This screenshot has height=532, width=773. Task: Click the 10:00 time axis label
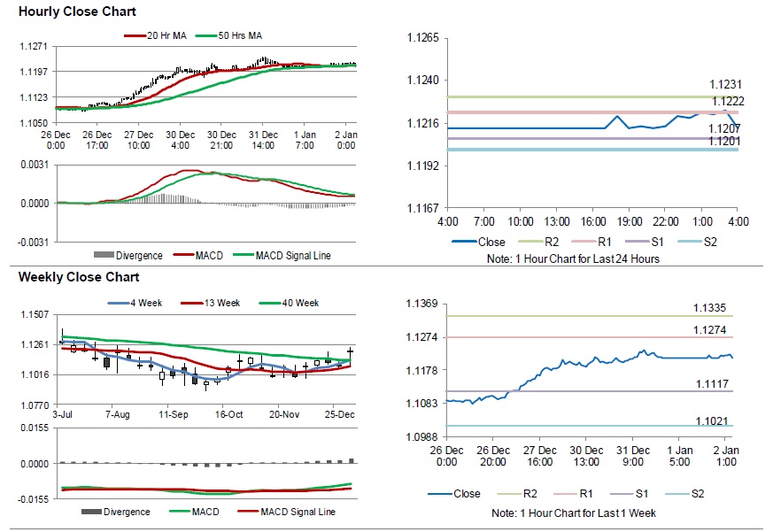point(521,222)
